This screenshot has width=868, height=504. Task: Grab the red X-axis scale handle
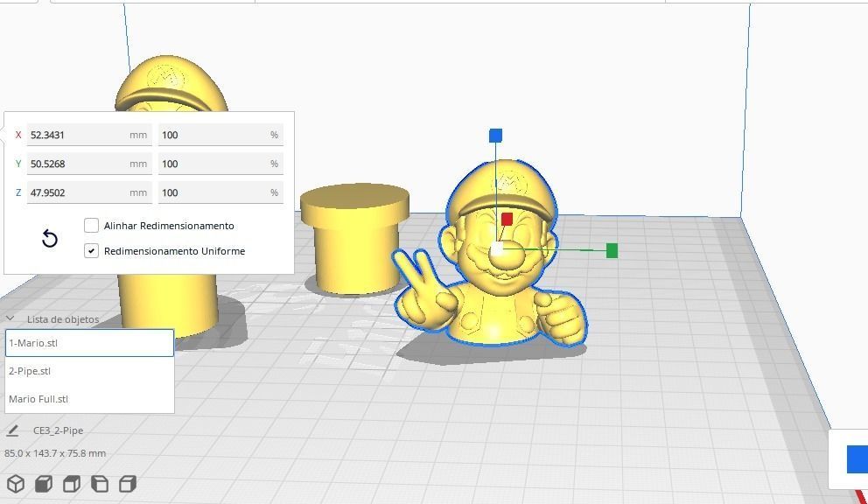tap(507, 220)
